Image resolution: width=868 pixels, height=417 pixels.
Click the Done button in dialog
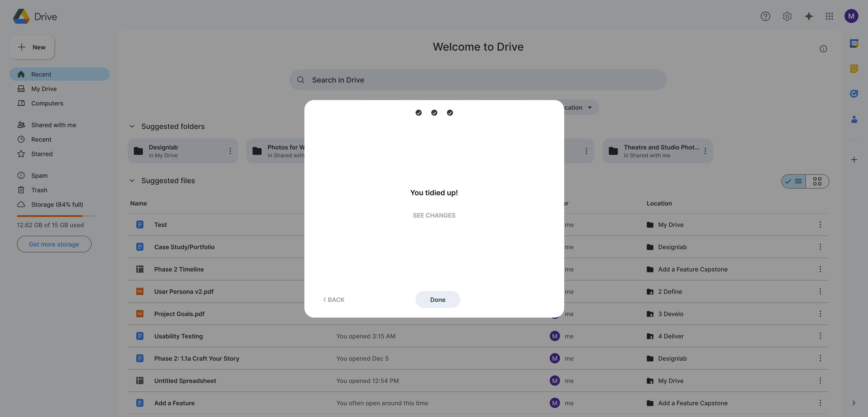click(437, 299)
